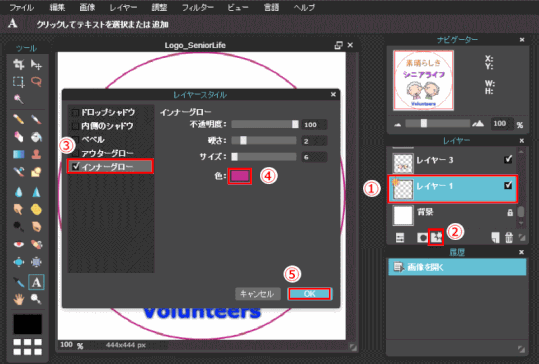The height and width of the screenshot is (364, 539).
Task: Select the rectangular Marquee tool
Action: (19, 82)
